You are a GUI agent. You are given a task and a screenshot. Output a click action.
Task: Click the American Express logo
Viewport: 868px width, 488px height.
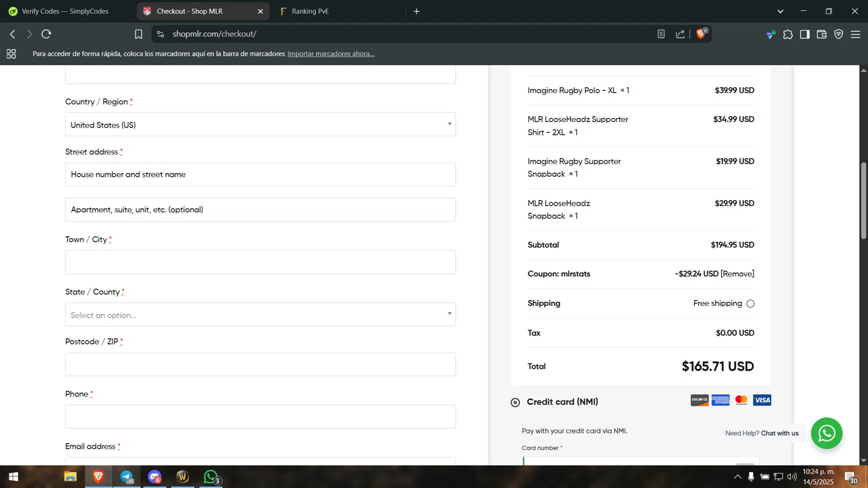point(720,400)
